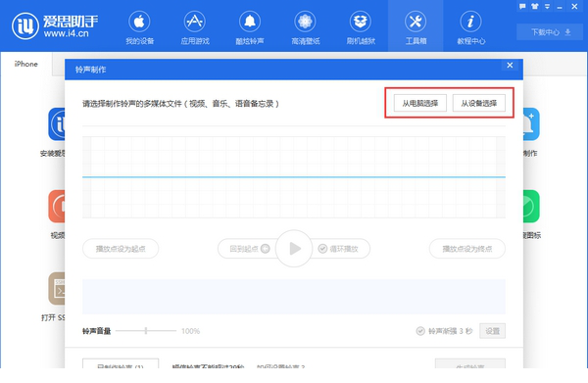Click the light blue clip selection bar
This screenshot has width=588, height=383.
294,297
